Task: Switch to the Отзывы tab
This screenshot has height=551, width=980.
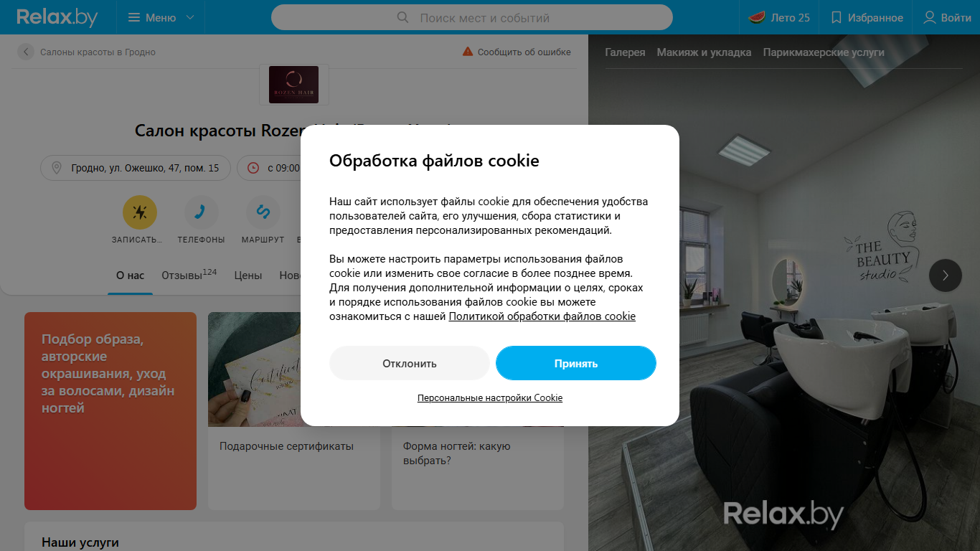Action: tap(189, 275)
